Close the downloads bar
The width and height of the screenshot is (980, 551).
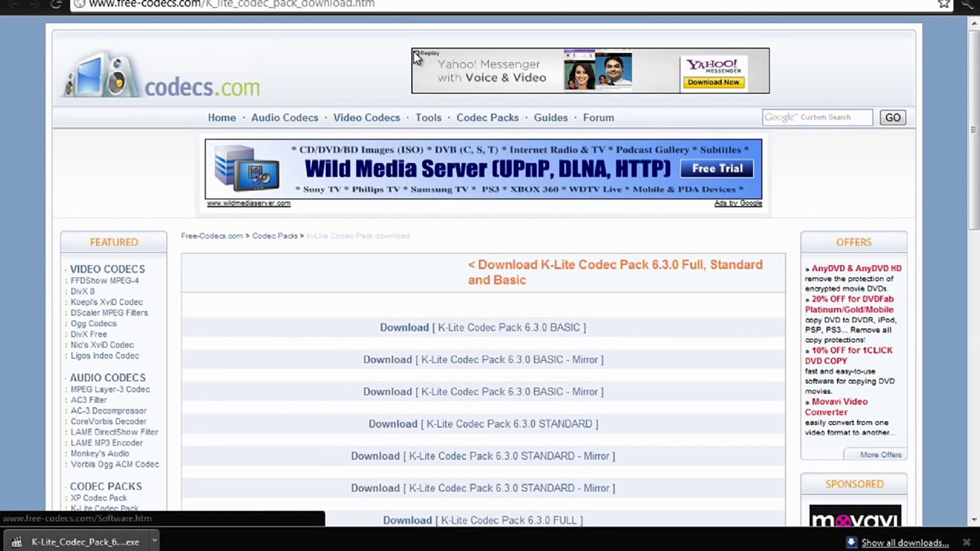point(966,542)
